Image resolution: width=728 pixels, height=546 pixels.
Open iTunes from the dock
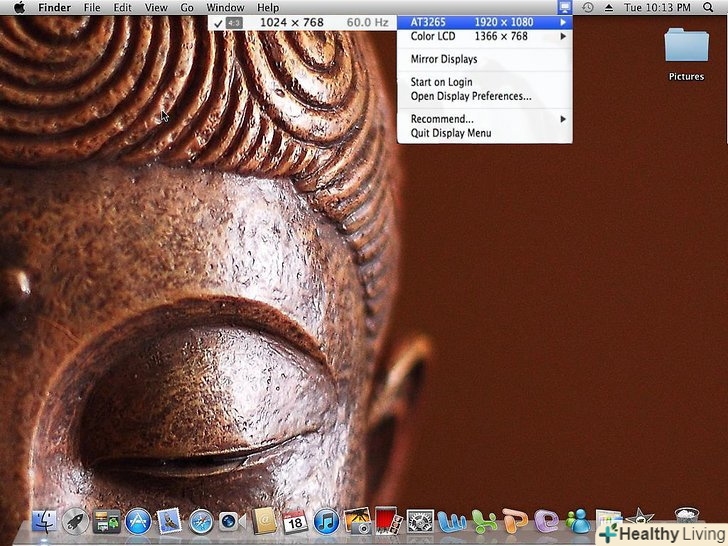coord(326,521)
